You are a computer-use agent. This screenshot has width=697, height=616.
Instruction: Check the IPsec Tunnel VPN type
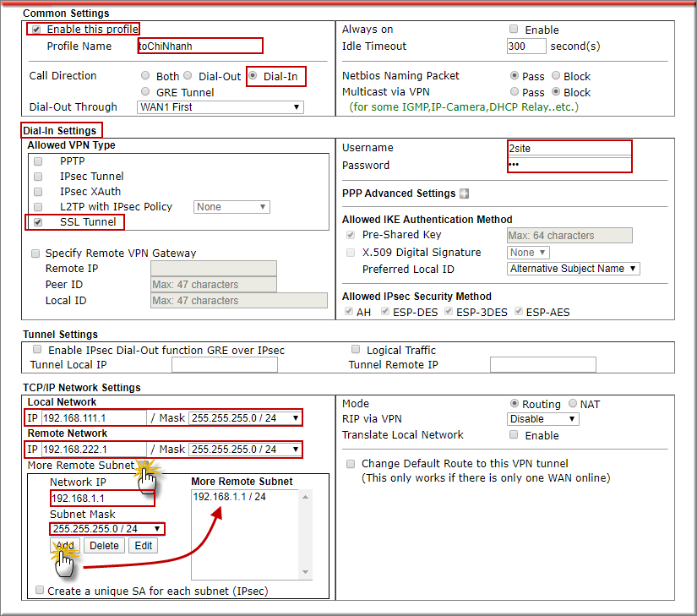(38, 177)
